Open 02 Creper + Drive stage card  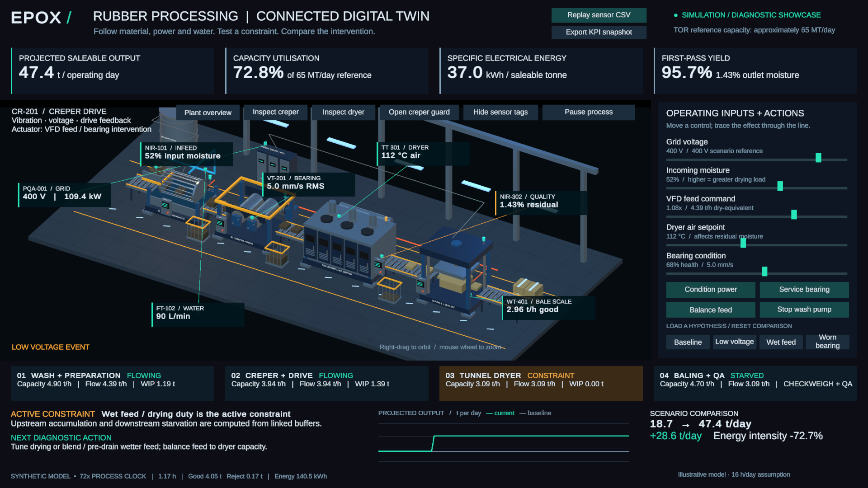pyautogui.click(x=327, y=384)
